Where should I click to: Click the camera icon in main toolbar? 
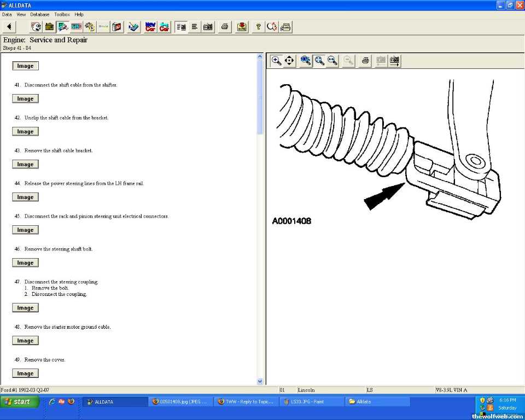click(208, 27)
